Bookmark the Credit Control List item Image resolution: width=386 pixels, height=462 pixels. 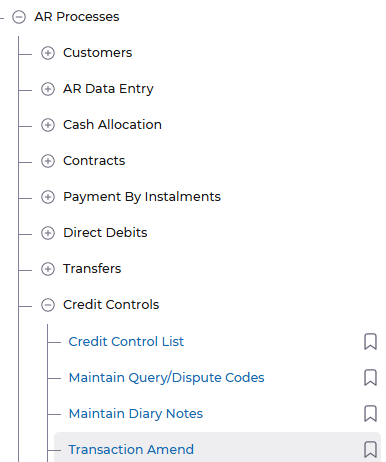(x=370, y=342)
